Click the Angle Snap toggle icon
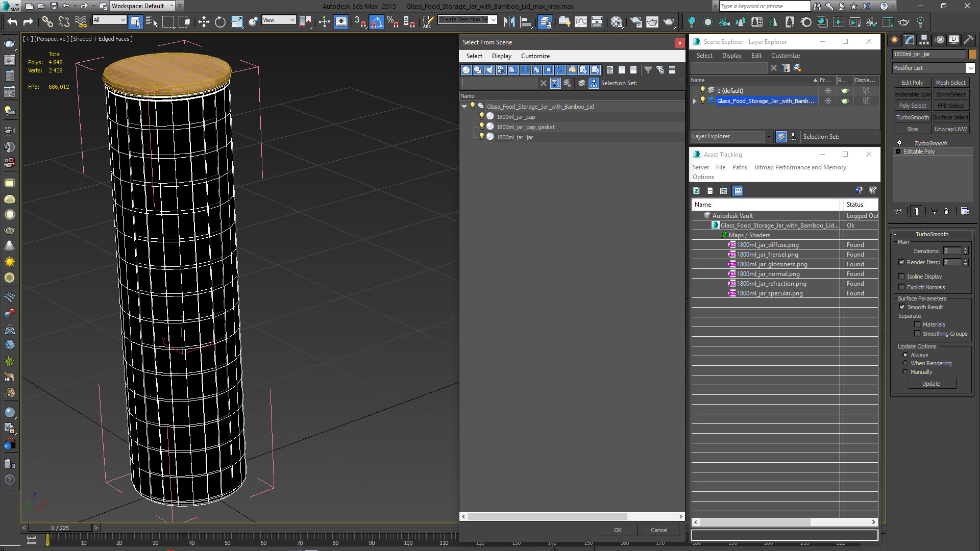Viewport: 980px width, 551px height. point(376,21)
